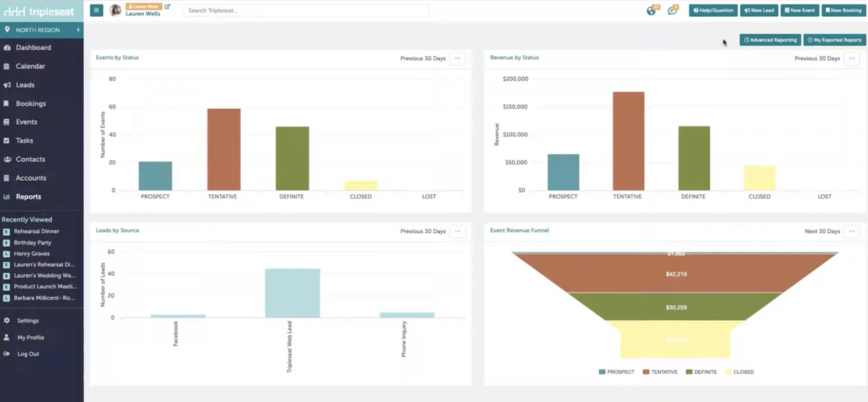Open the globe notifications icon
868x402 pixels.
tap(651, 10)
